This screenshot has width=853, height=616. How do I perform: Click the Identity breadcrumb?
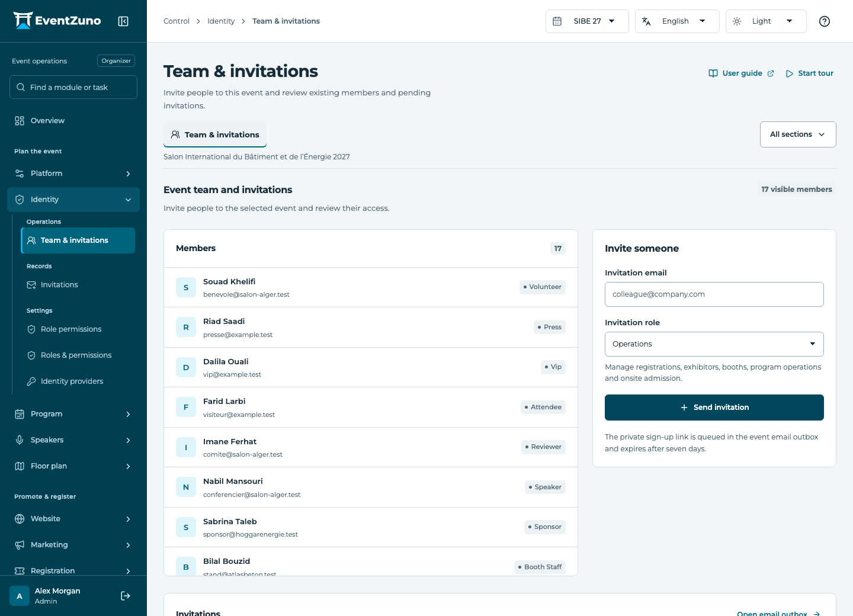coord(221,21)
